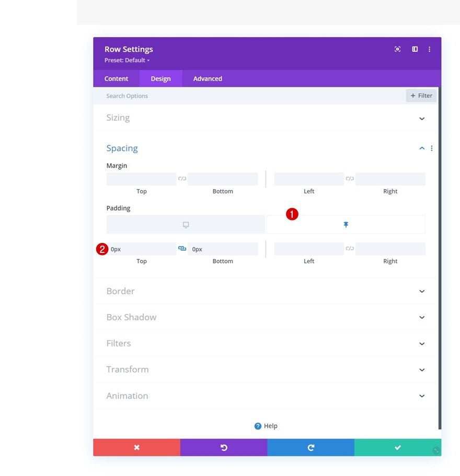
Task: Click the padding Top input field
Action: click(142, 249)
